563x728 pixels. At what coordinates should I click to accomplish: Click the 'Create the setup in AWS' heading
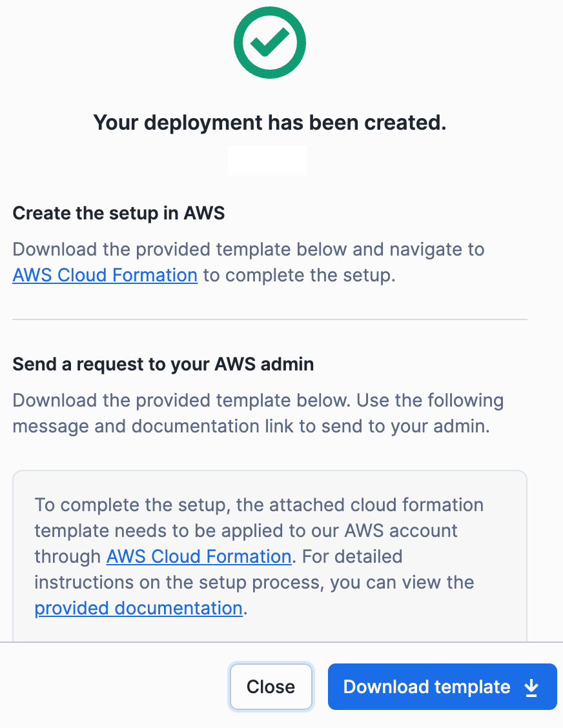pos(118,213)
